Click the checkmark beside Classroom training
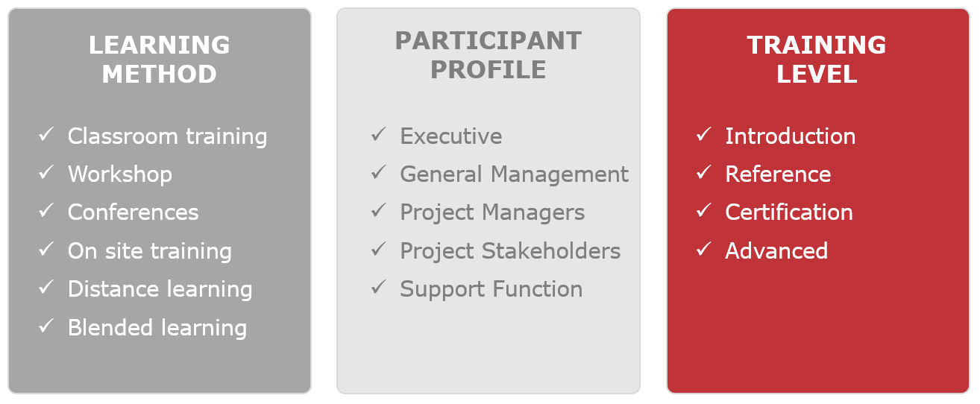 [x=46, y=135]
